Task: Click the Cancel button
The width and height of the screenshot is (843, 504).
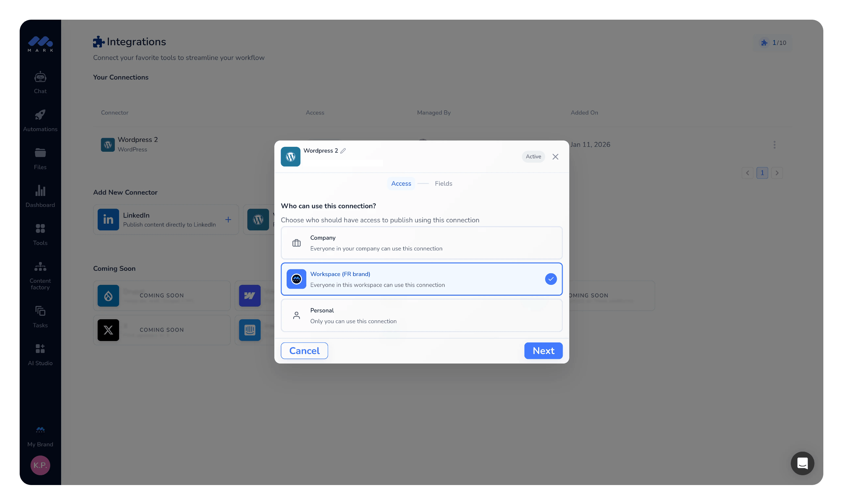Action: point(304,351)
